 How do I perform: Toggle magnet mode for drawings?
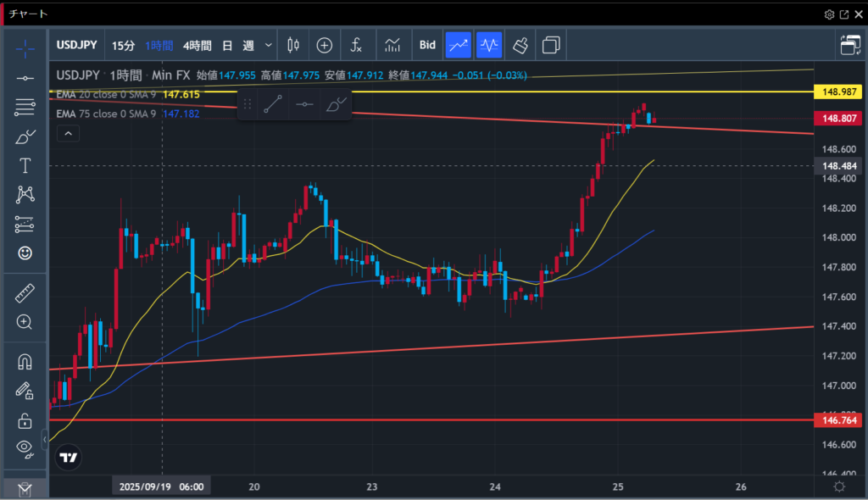tap(25, 362)
